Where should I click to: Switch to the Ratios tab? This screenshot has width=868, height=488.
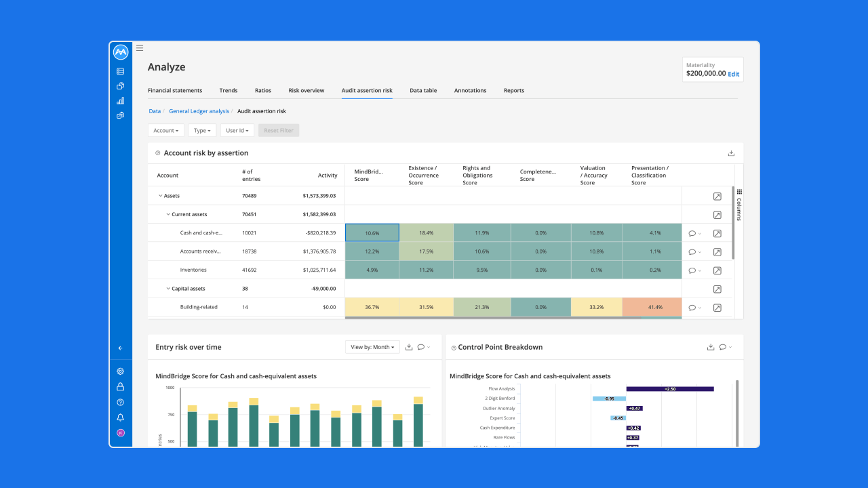[x=263, y=91]
